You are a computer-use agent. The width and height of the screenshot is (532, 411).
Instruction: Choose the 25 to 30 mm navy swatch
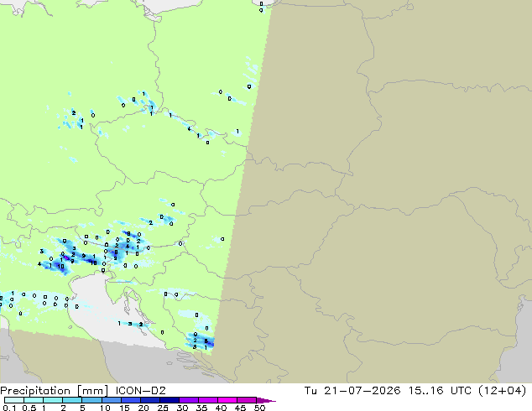(x=169, y=400)
